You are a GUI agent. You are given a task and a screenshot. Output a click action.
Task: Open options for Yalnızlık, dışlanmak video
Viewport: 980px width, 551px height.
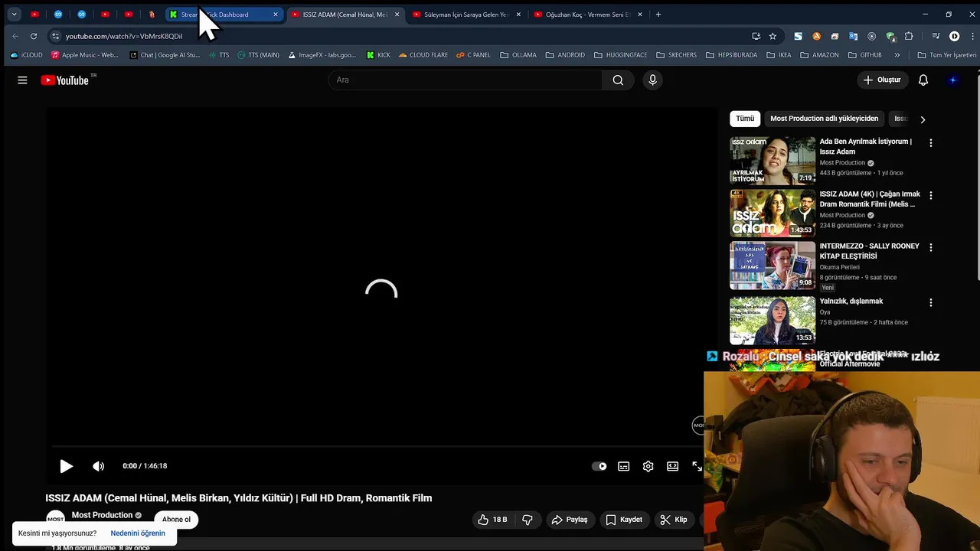coord(931,303)
